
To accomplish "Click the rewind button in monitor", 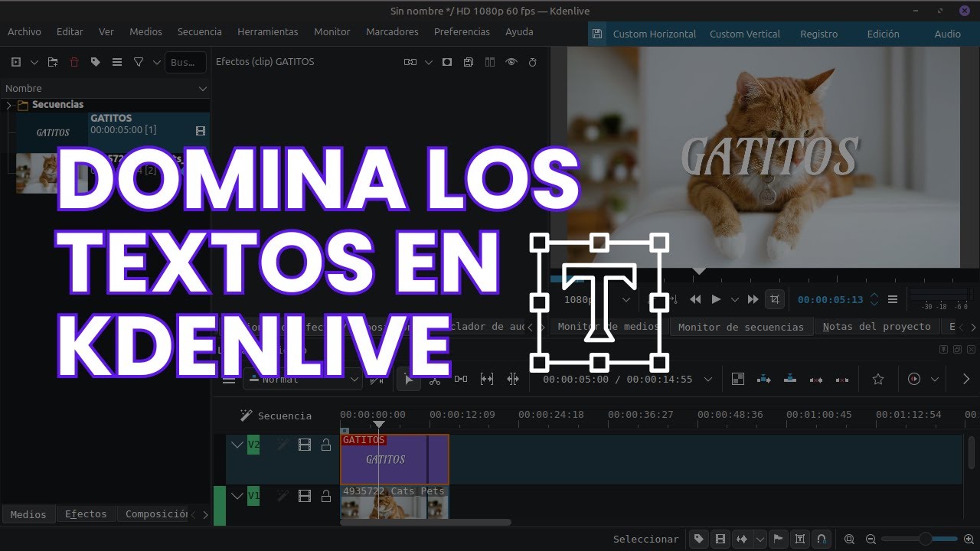I will (x=695, y=299).
